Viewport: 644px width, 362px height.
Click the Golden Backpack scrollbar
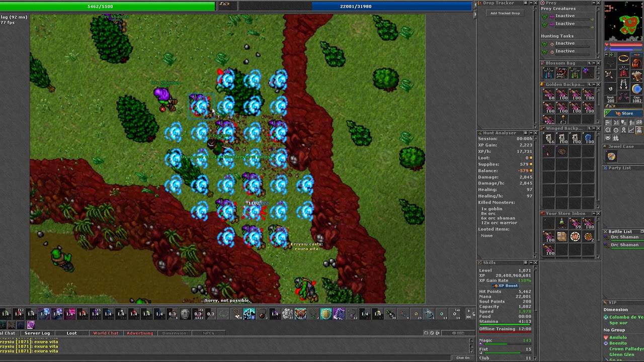click(598, 107)
